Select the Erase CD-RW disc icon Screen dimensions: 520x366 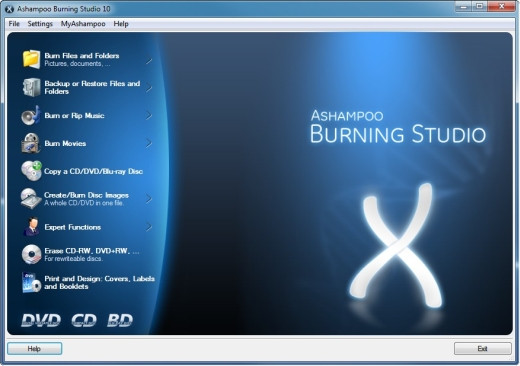31,254
